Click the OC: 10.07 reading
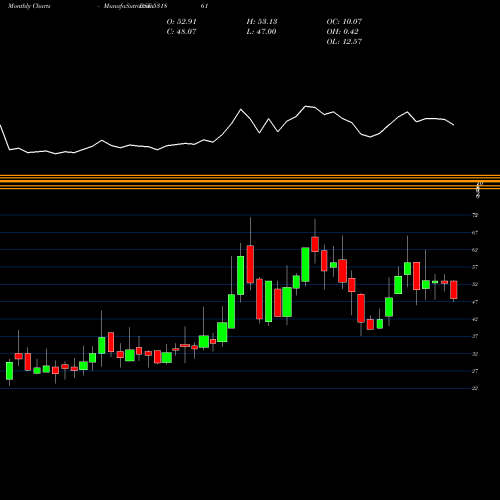The height and width of the screenshot is (500, 500). (x=344, y=22)
